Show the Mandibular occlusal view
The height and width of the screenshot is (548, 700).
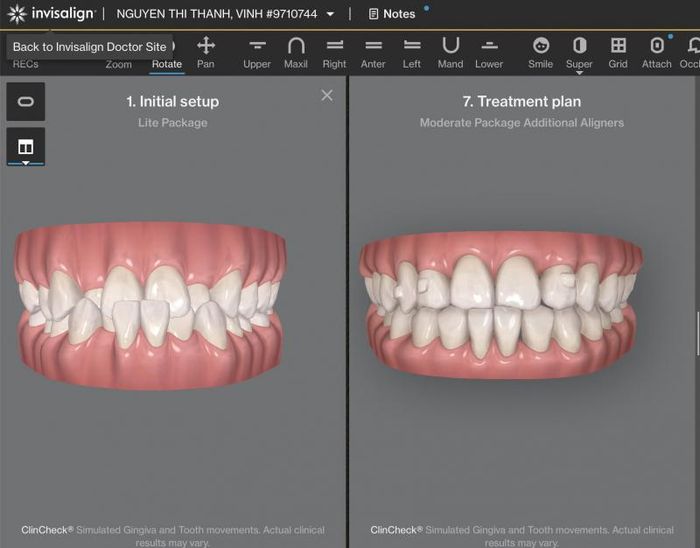(450, 53)
